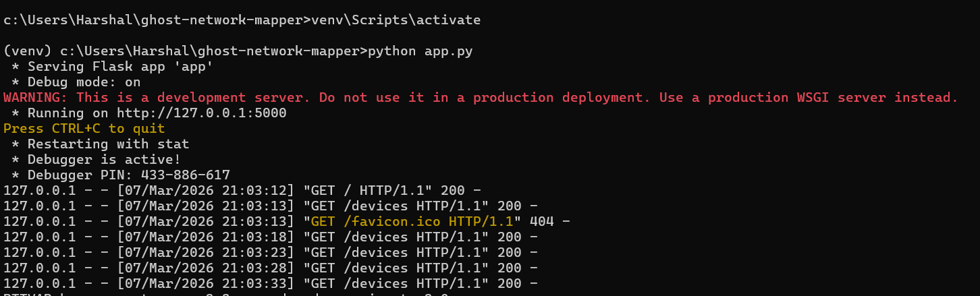Click the 21:03:12 log timestamp
The image size is (980, 296).
tap(258, 190)
